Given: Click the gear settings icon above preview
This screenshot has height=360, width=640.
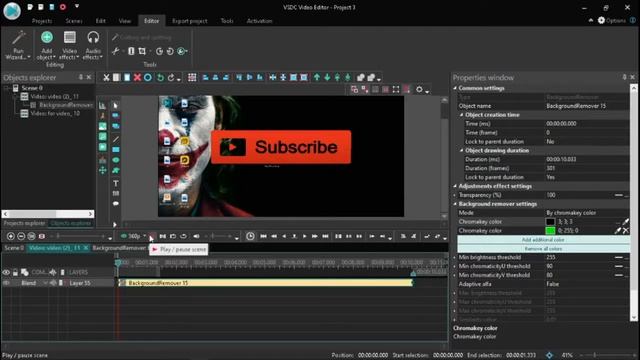Looking at the screenshot, I should [419, 89].
